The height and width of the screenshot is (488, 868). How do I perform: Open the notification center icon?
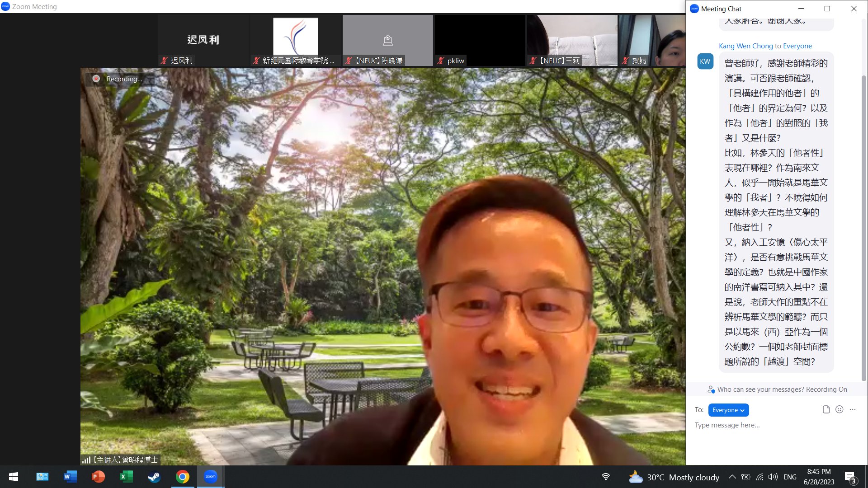(x=850, y=477)
